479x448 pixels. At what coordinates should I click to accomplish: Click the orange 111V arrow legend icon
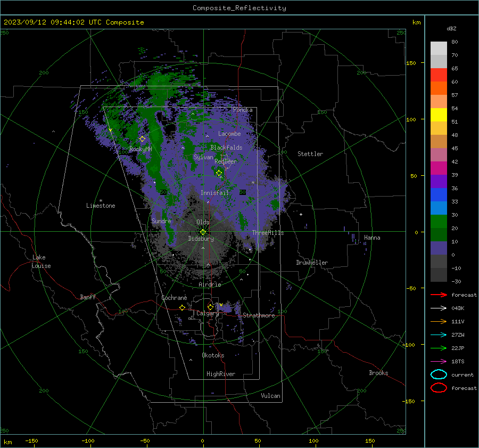click(439, 321)
